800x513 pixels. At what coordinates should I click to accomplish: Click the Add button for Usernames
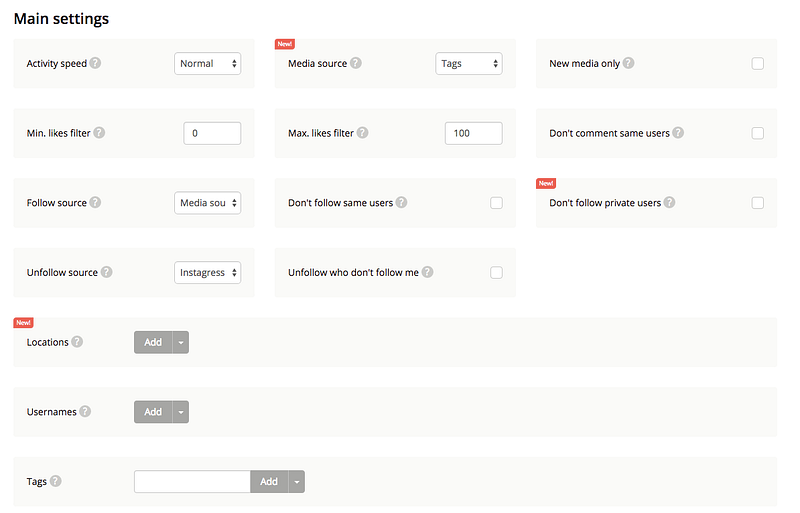pyautogui.click(x=153, y=412)
